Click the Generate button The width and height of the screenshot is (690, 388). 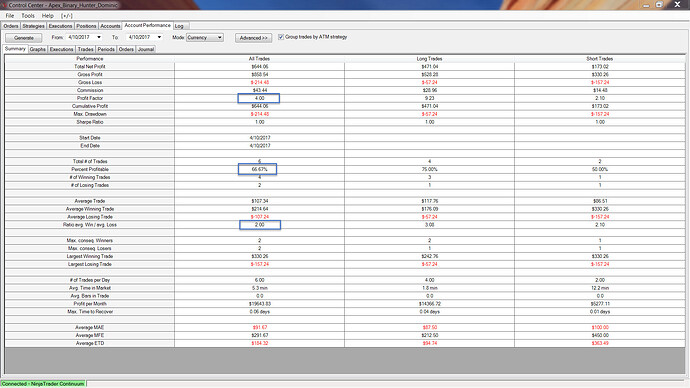click(24, 38)
